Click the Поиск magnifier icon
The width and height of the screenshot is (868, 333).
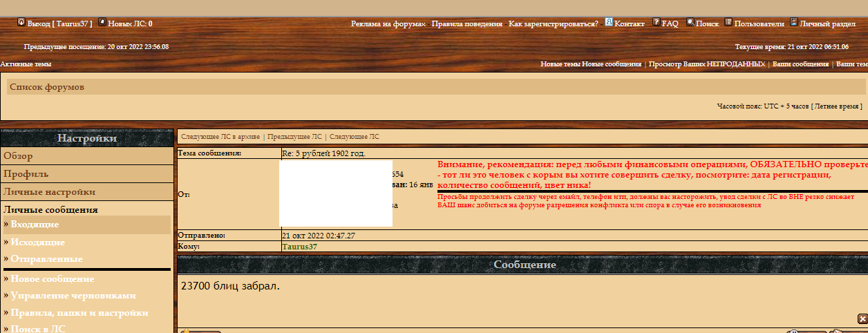click(x=690, y=22)
